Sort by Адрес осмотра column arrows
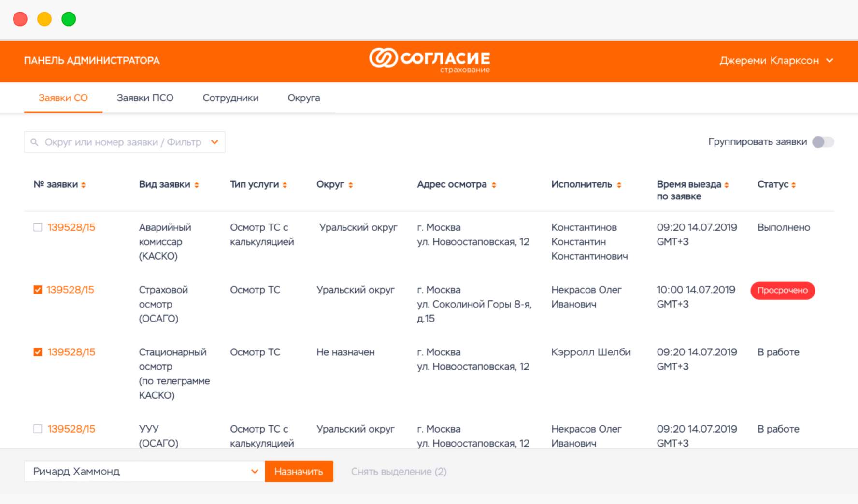Viewport: 858px width, 504px height. tap(493, 185)
